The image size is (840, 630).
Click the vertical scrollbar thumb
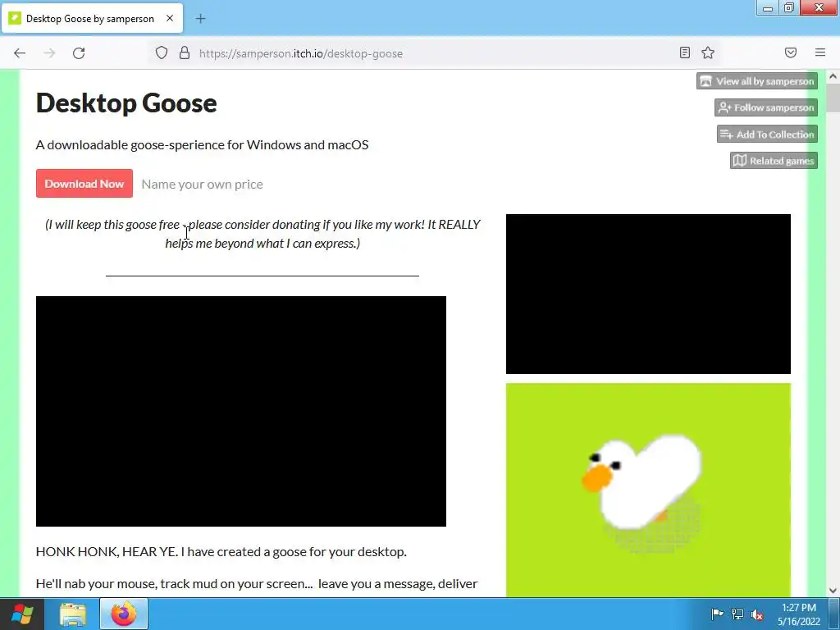[833, 98]
